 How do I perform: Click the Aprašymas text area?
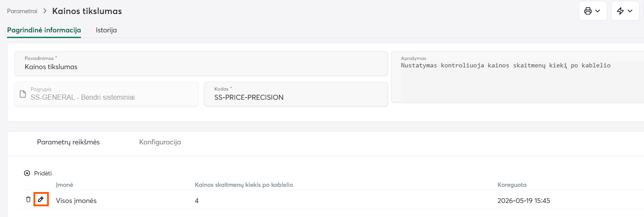(x=517, y=77)
